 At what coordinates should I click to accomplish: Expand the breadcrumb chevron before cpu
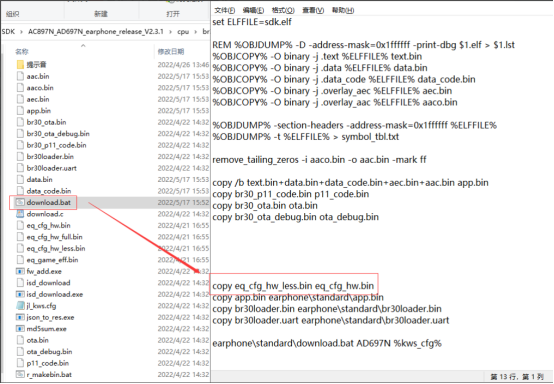coord(170,32)
